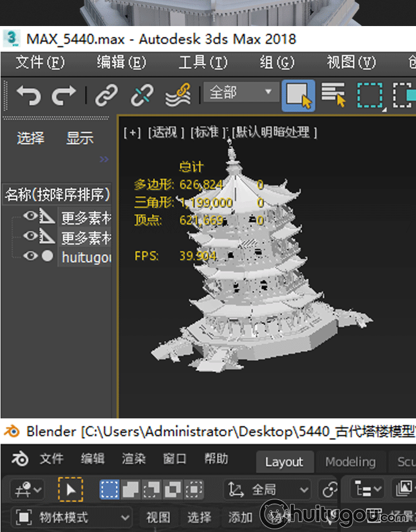The image size is (416, 532).
Task: Click the [默认明暗处理] shading label
Action: [x=275, y=132]
